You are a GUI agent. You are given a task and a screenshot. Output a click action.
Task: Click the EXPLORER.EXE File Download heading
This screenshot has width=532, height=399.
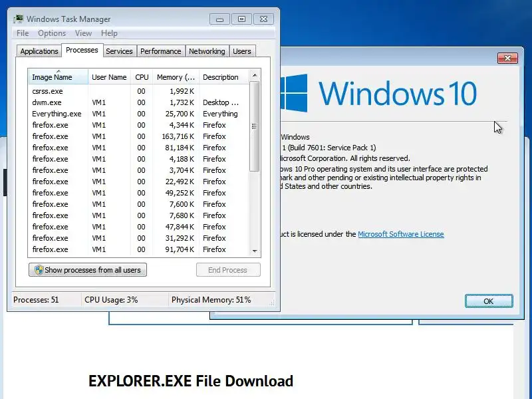pyautogui.click(x=191, y=381)
